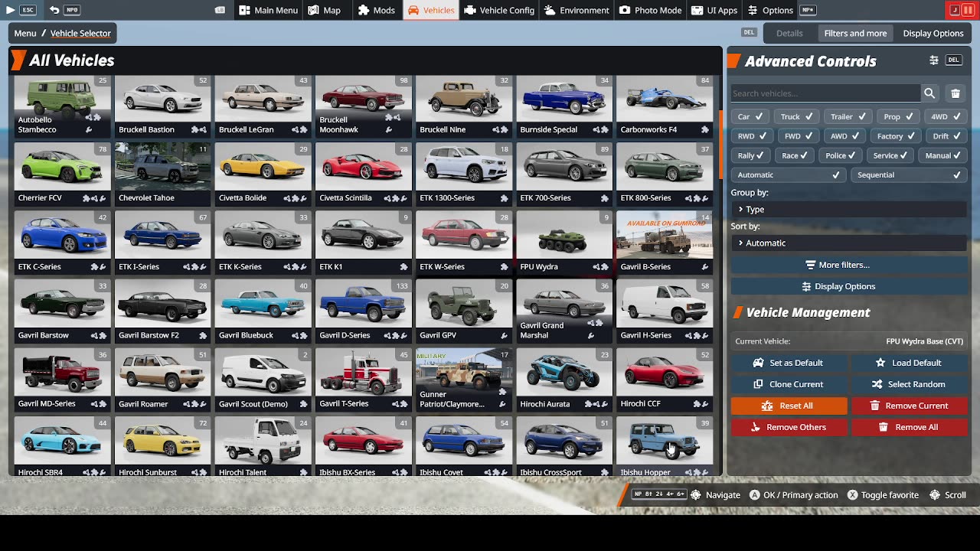Toggle the Police filter
Screen dimensions: 980x551
(x=842, y=155)
